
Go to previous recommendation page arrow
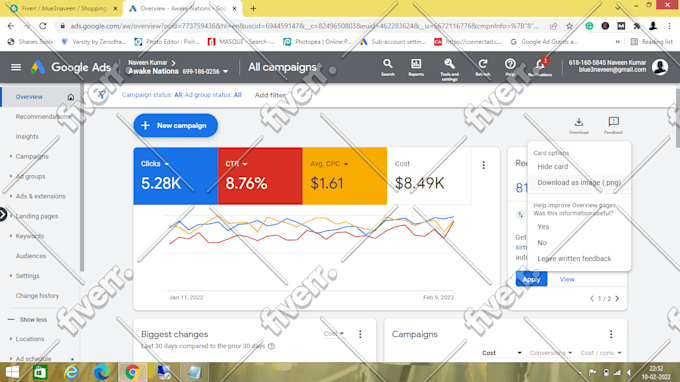click(x=592, y=298)
